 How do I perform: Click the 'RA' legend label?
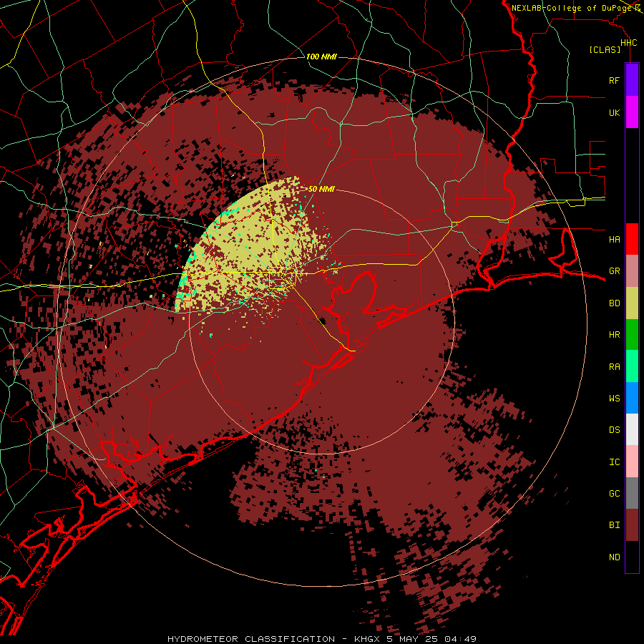tap(614, 367)
